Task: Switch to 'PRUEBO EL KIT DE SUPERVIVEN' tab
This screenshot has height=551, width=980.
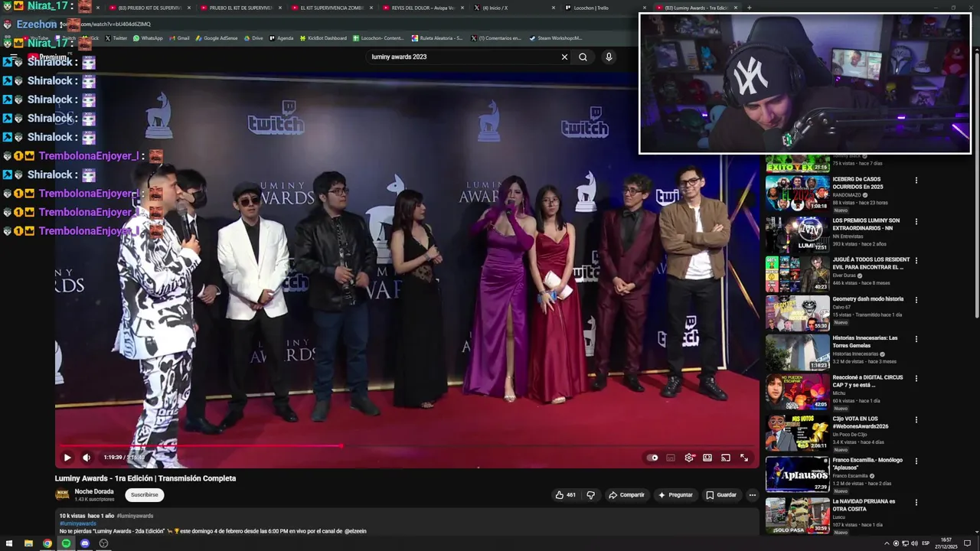Action: (240, 8)
